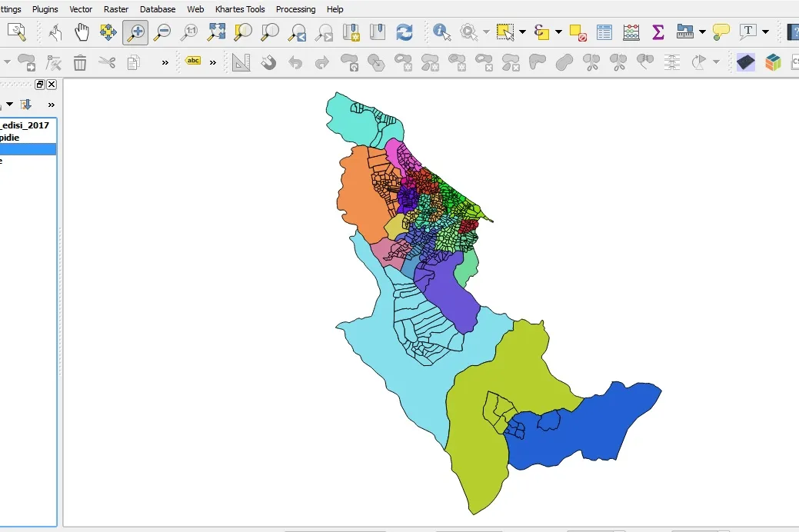Select Features by area tool
Image resolution: width=799 pixels, height=532 pixels.
point(505,32)
